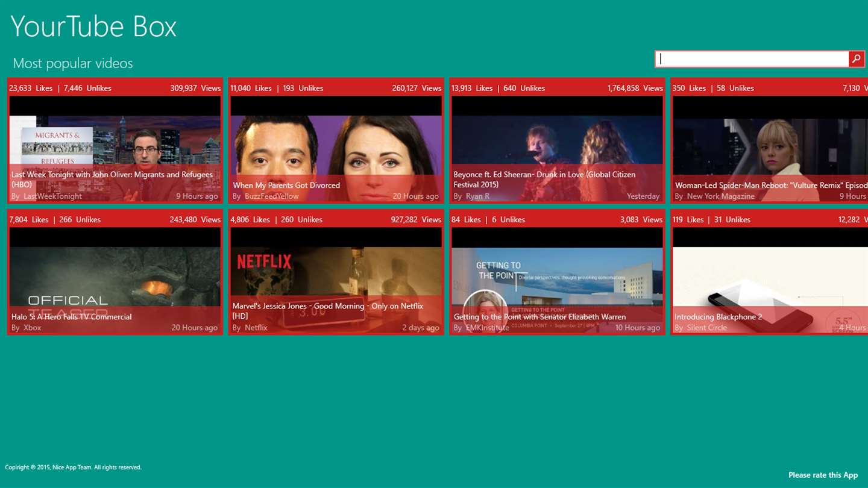Image resolution: width=868 pixels, height=488 pixels.
Task: Click the 'Halo 5: A Hero Falls TV Commercial' title
Action: pyautogui.click(x=71, y=317)
